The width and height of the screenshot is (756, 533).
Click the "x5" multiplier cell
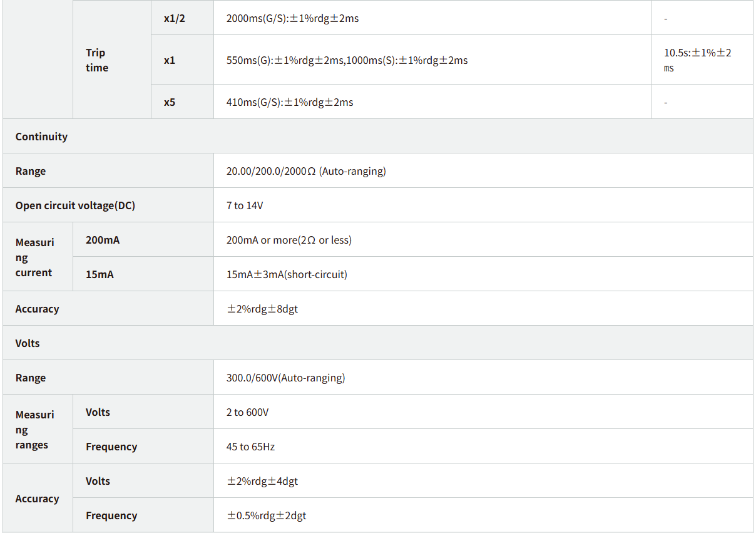tap(170, 102)
